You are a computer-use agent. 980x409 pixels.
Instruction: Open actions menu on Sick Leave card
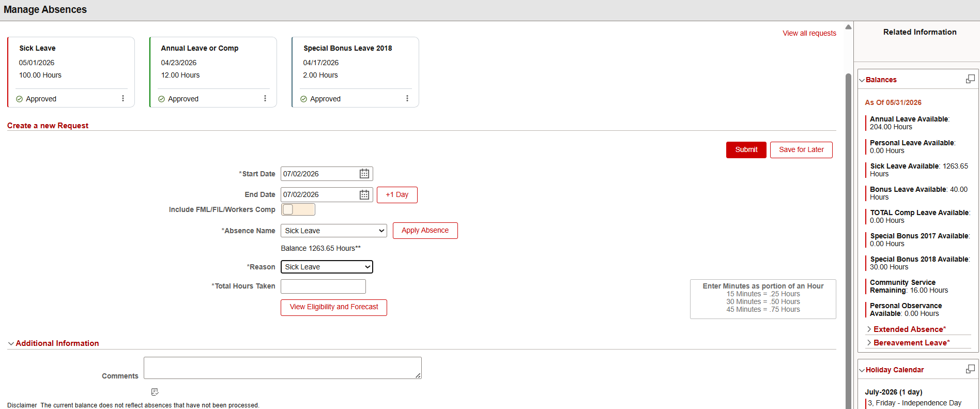click(x=123, y=98)
